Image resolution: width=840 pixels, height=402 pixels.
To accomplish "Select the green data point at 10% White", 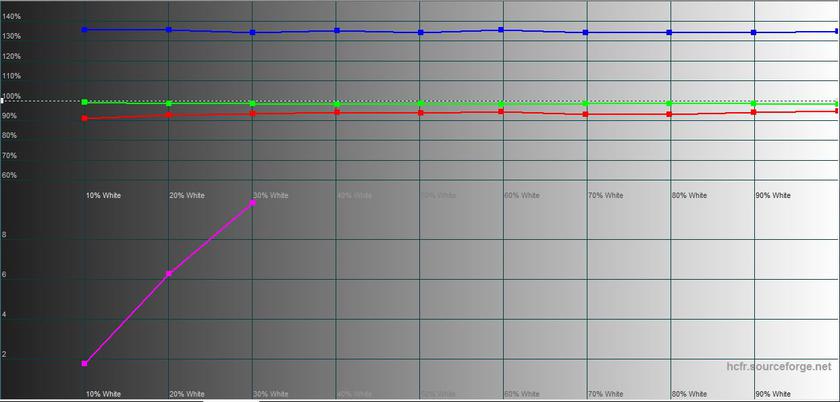I will (85, 102).
